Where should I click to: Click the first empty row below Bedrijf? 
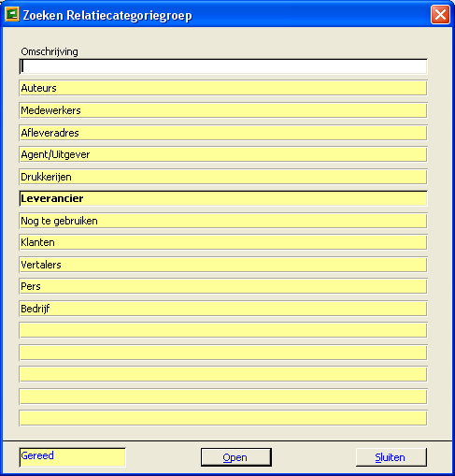click(x=223, y=330)
